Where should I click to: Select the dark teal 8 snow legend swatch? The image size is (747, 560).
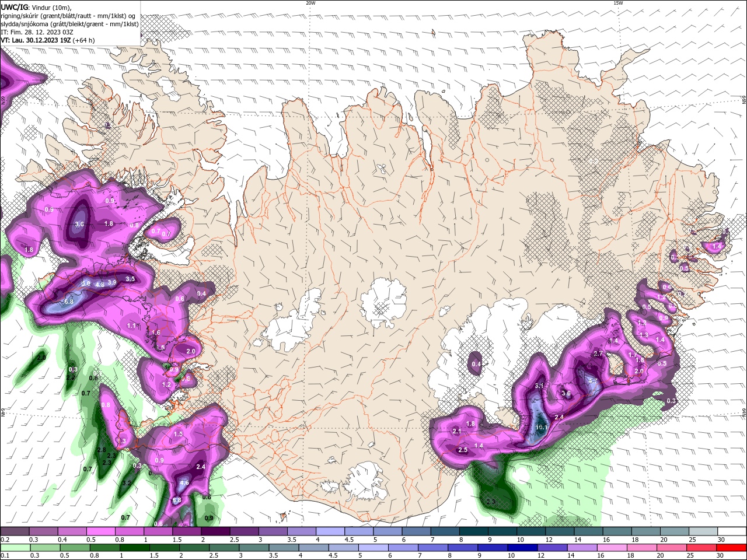point(473,531)
